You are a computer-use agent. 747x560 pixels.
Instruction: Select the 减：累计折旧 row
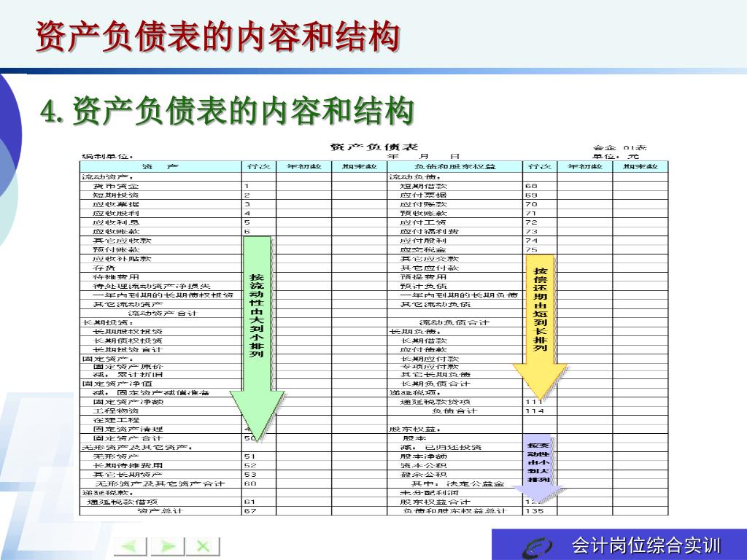click(x=128, y=374)
